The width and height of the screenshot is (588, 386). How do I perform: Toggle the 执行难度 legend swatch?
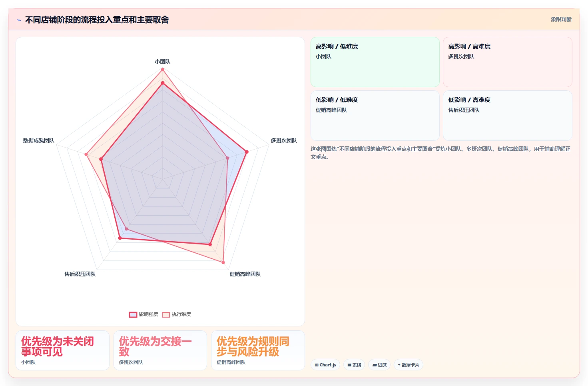(x=166, y=314)
